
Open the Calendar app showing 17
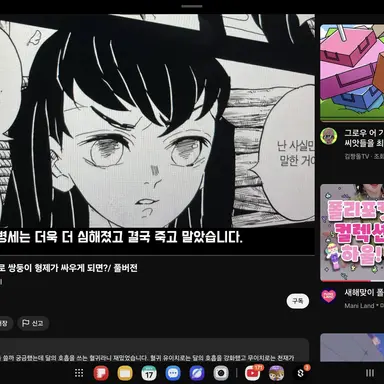tap(149, 373)
